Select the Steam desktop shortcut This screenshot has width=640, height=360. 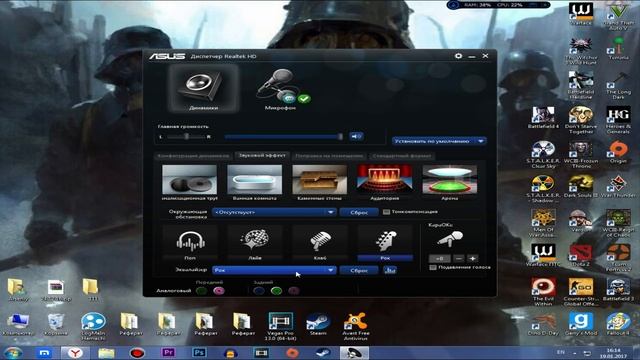click(x=318, y=324)
